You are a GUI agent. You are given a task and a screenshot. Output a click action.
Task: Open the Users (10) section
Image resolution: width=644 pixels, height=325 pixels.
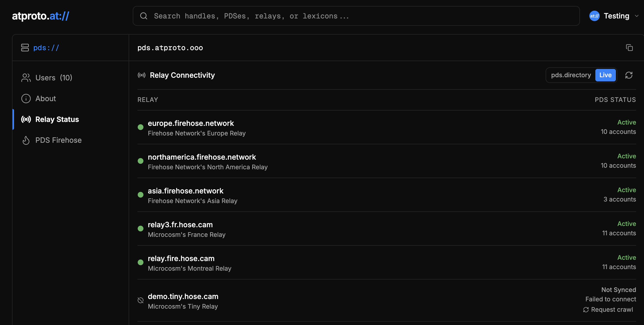click(x=54, y=78)
